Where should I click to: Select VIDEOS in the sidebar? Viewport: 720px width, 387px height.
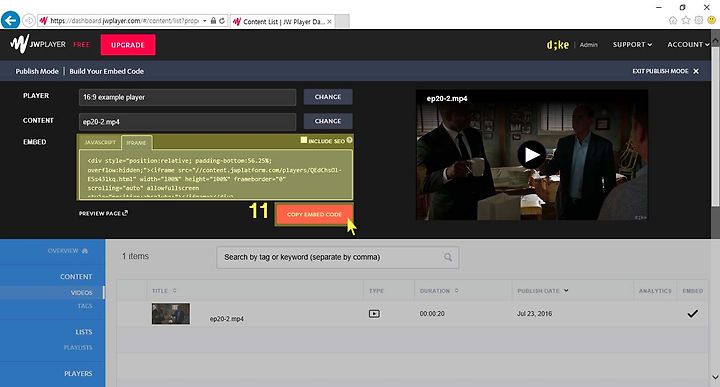click(x=82, y=292)
